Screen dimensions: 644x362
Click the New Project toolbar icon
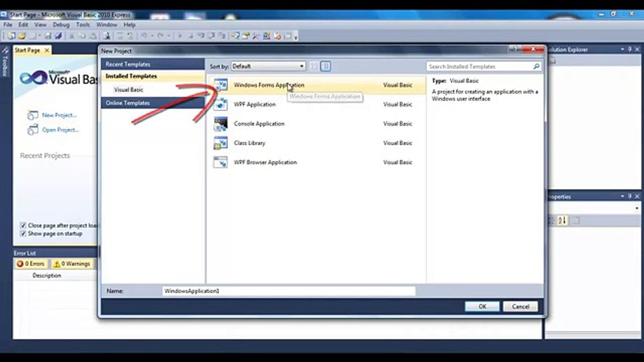[11, 36]
